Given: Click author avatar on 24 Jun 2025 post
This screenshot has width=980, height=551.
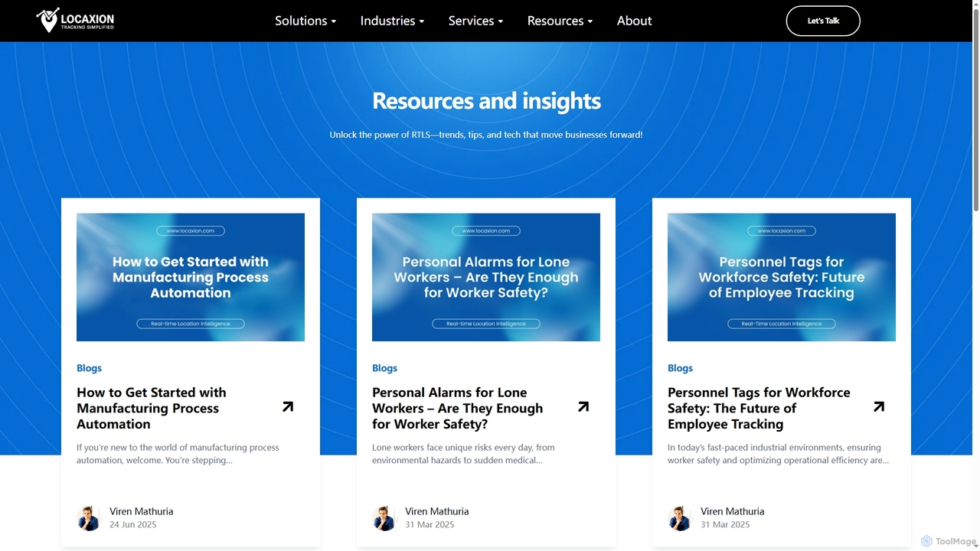Looking at the screenshot, I should 90,518.
